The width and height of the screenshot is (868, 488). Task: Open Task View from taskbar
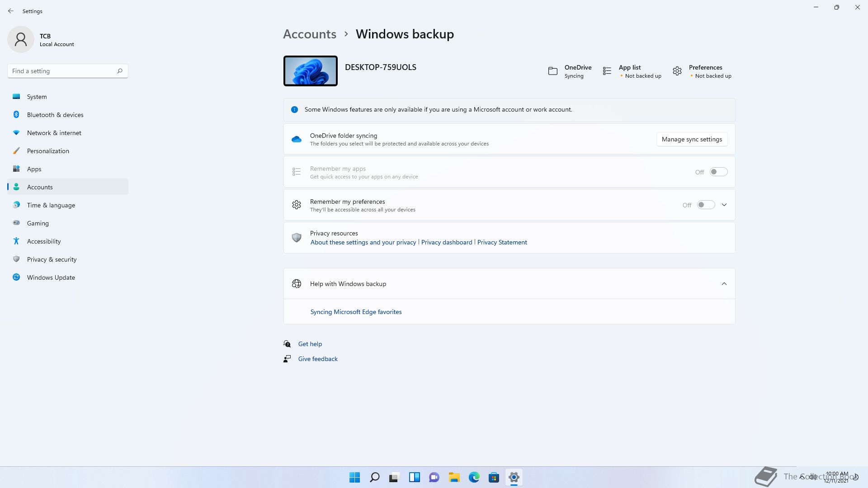click(x=395, y=477)
